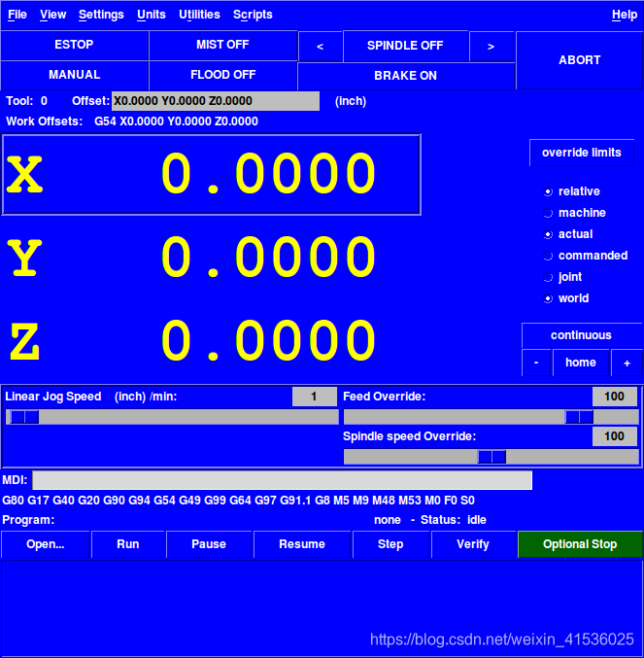Select the Z axis readout
Image resolution: width=644 pixels, height=658 pixels.
pyautogui.click(x=212, y=340)
